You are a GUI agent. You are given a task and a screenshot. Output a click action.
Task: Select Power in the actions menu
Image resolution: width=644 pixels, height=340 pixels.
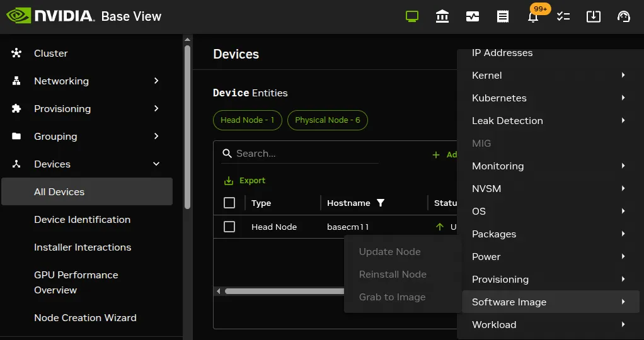550,257
